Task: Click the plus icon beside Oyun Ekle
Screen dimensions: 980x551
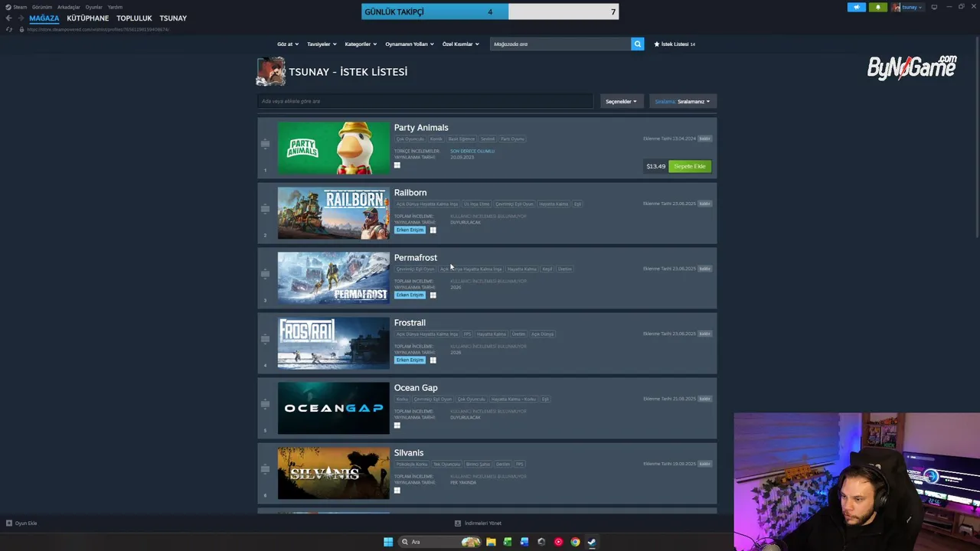Action: click(9, 523)
